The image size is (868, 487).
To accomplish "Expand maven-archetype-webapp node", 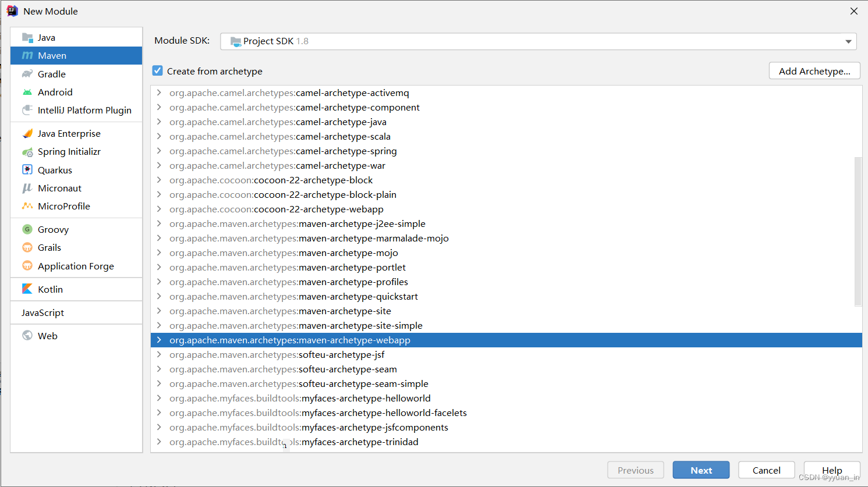I will (159, 340).
